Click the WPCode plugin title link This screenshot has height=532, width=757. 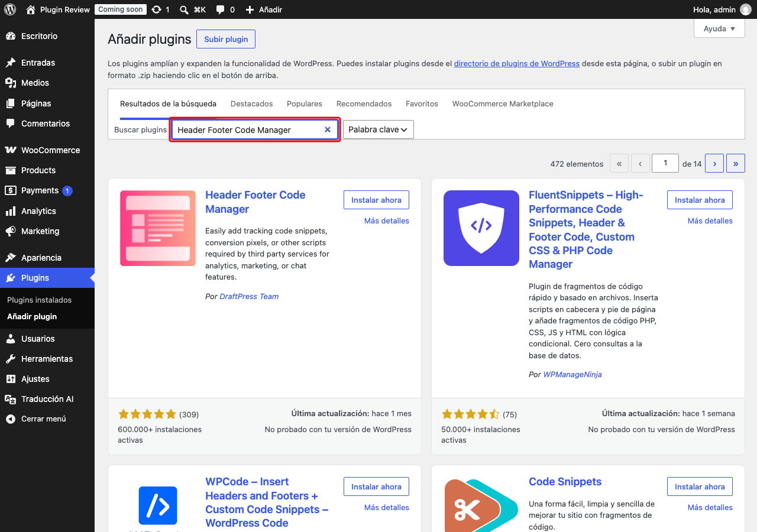click(x=267, y=502)
